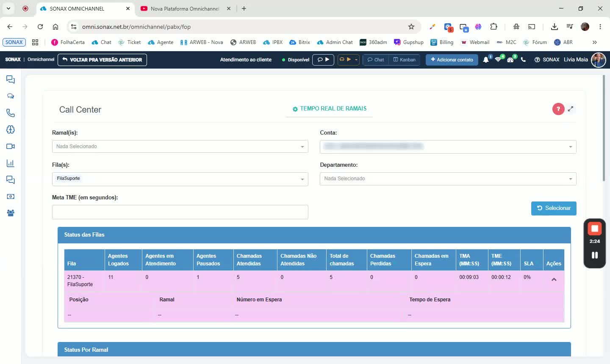Collapse the FilaSuporte row details

(554, 279)
